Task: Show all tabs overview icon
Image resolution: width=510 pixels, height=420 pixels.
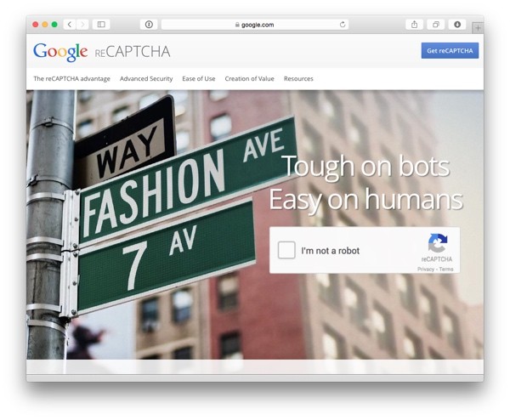Action: tap(436, 25)
